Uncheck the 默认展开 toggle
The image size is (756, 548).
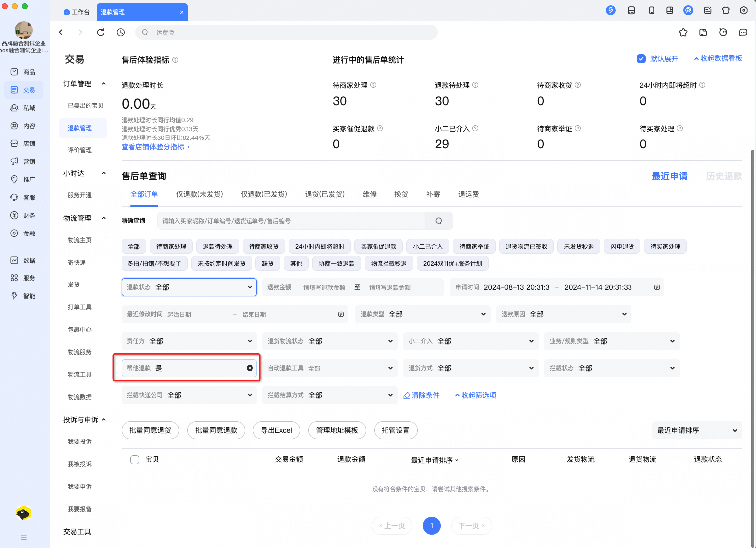641,58
